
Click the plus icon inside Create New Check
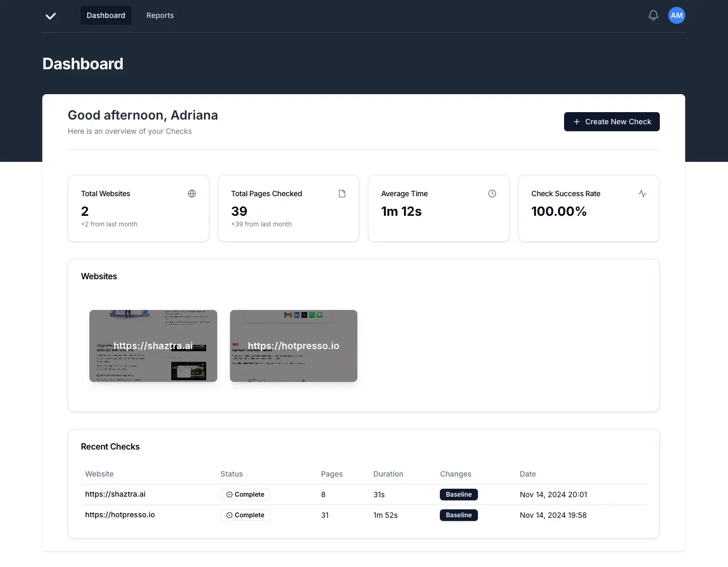(x=576, y=122)
